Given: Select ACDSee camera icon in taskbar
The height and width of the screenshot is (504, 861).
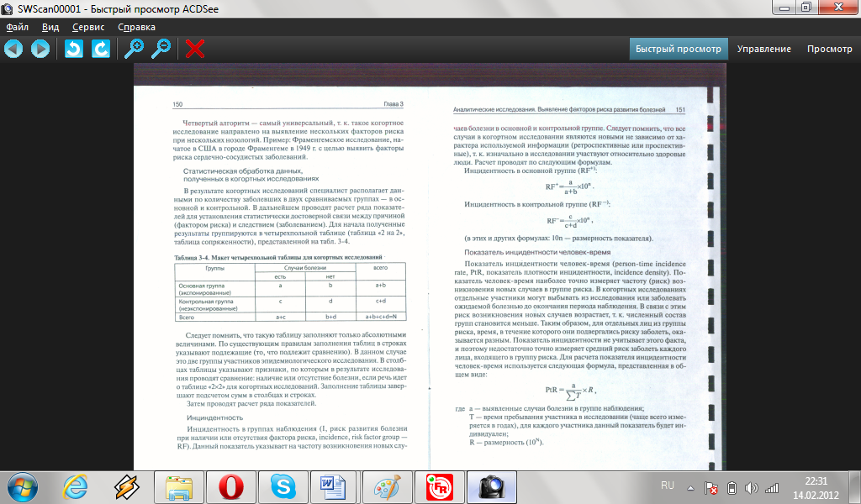Looking at the screenshot, I should [x=492, y=487].
